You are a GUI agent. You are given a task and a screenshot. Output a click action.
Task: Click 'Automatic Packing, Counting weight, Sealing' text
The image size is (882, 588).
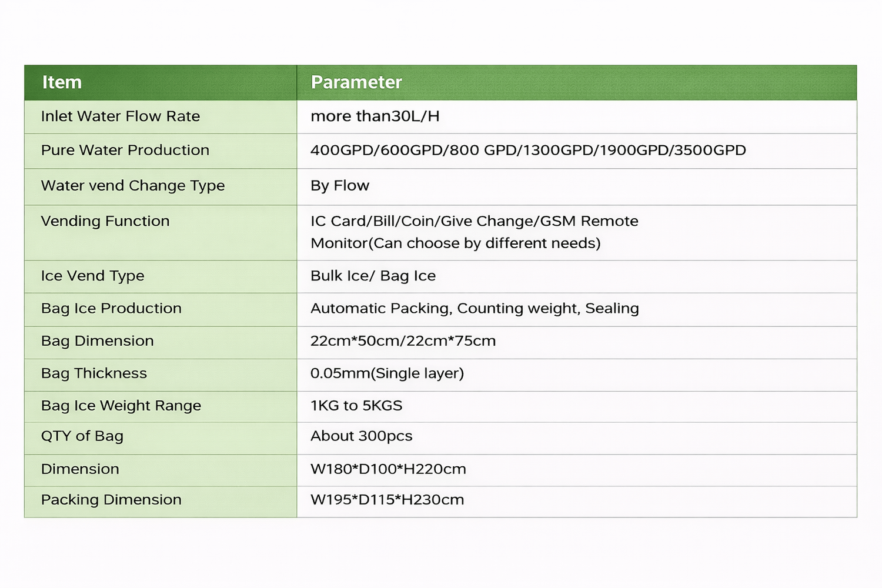[x=475, y=308]
